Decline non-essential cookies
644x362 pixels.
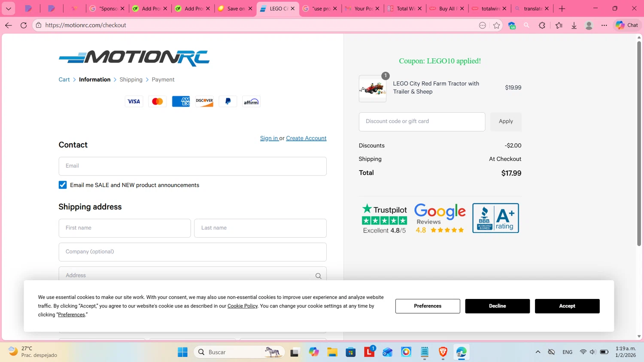[x=497, y=306]
